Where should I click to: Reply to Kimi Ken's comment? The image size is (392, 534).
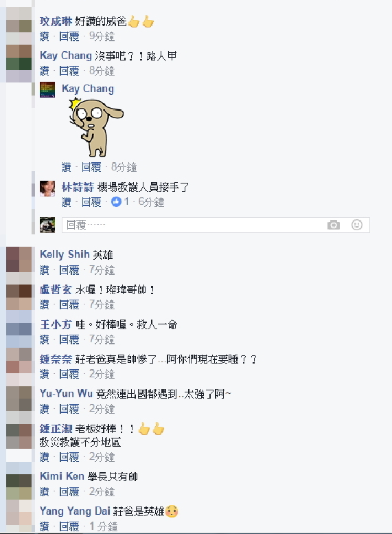(x=69, y=491)
